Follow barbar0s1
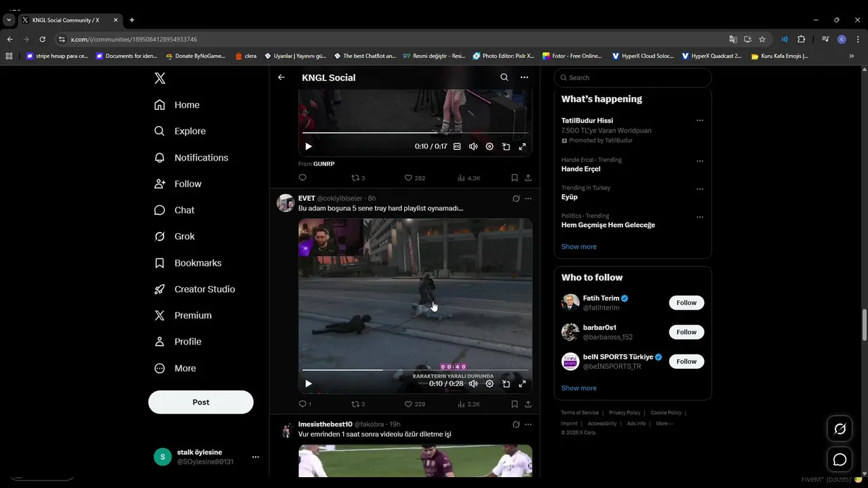 point(686,332)
